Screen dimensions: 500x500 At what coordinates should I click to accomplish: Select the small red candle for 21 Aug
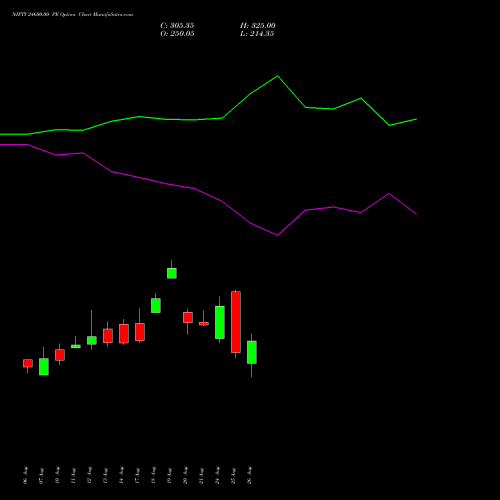click(x=204, y=324)
